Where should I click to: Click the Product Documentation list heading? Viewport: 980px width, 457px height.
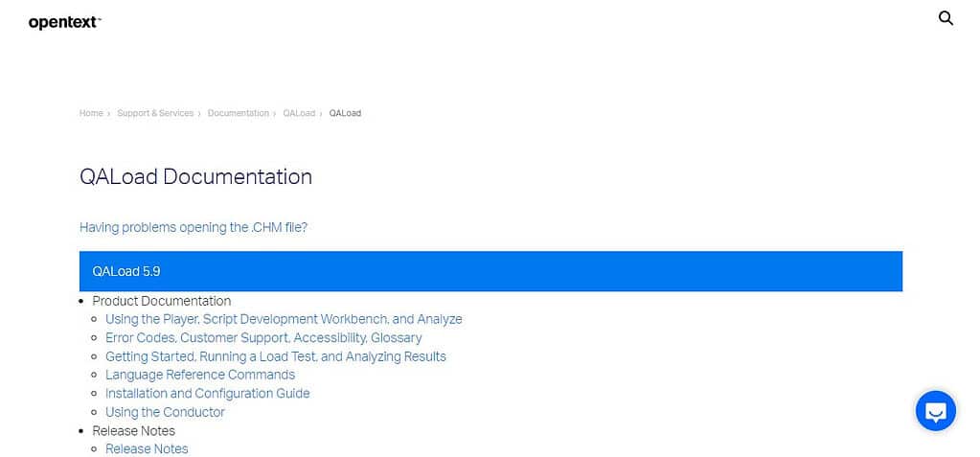pos(162,301)
